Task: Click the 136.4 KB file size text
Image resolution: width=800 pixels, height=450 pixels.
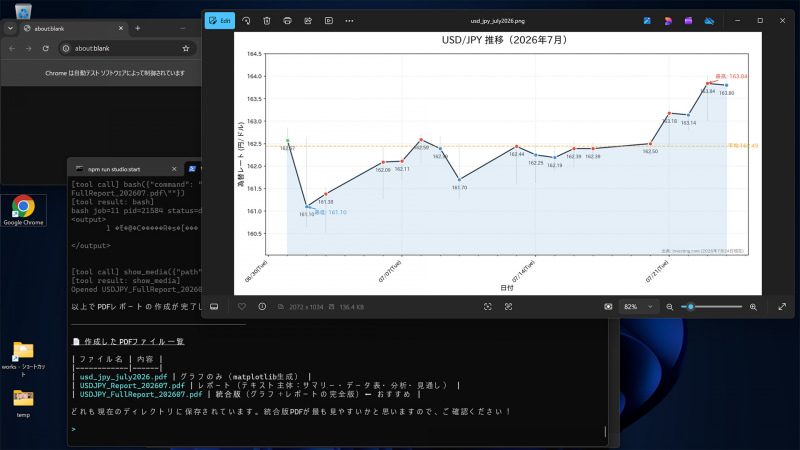Action: point(351,307)
